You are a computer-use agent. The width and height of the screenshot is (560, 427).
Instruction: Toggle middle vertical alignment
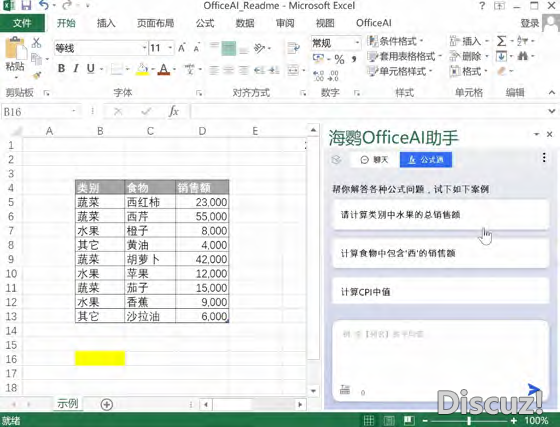pos(229,48)
